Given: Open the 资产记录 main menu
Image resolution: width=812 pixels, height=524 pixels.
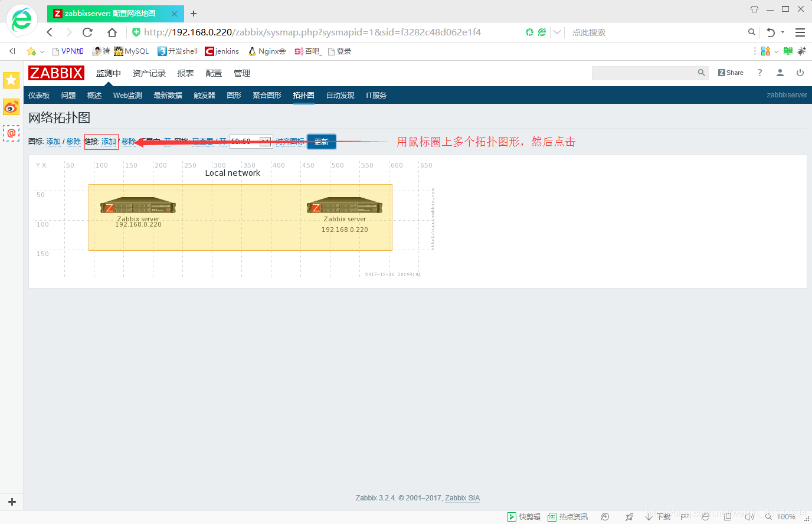Looking at the screenshot, I should (149, 73).
